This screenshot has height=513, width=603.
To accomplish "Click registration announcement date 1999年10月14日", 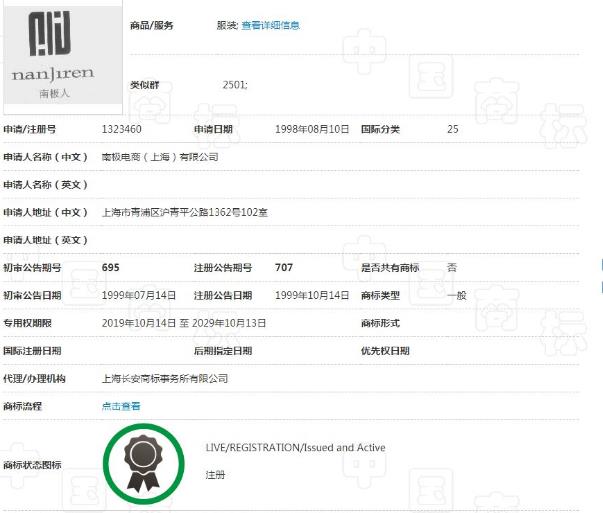I will 312,295.
